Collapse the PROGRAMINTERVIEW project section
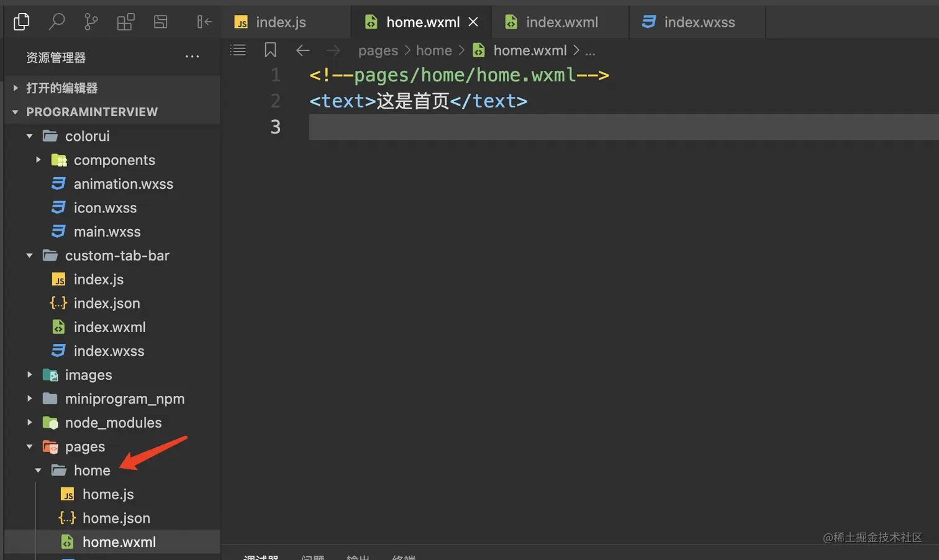Screen dimensions: 939x560 point(112,112)
